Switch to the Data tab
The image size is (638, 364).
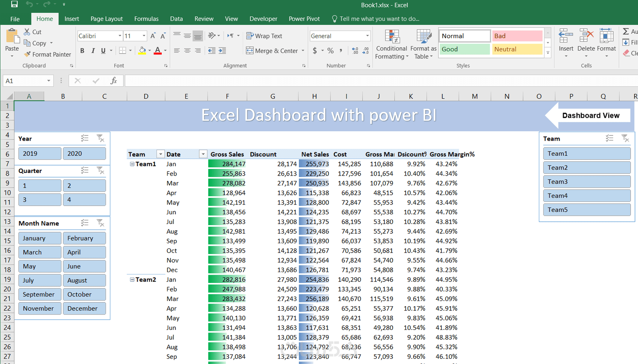[x=176, y=19]
